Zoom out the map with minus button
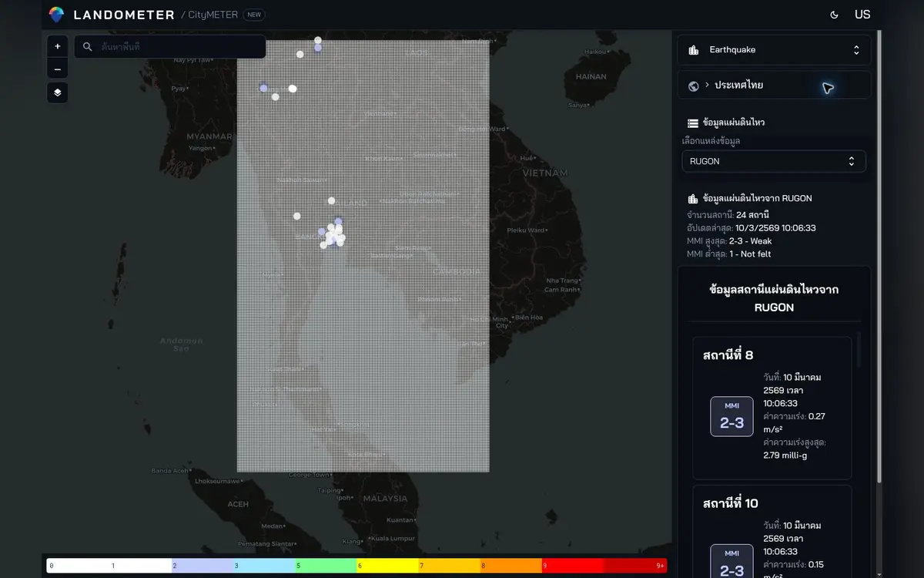 point(58,69)
